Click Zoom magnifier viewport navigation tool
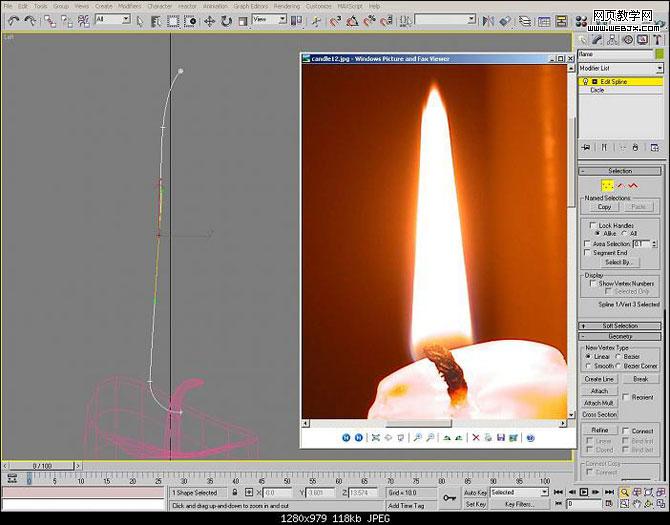 [624, 493]
